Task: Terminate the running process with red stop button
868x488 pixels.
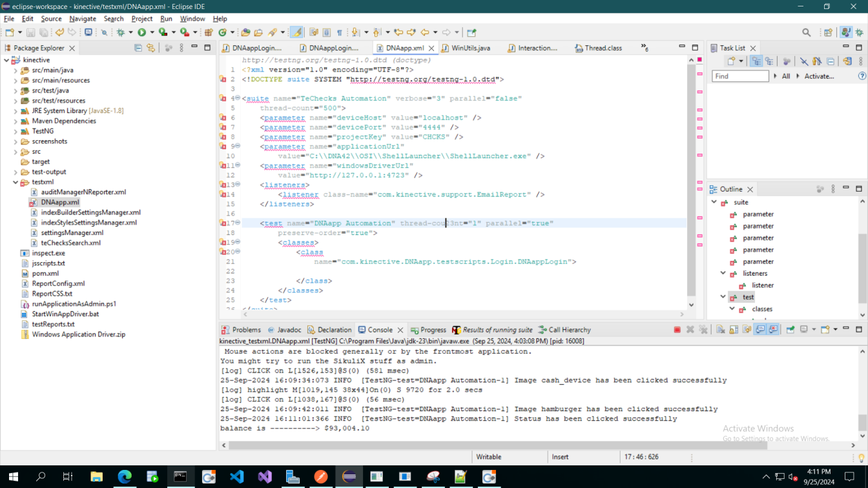Action: 677,330
